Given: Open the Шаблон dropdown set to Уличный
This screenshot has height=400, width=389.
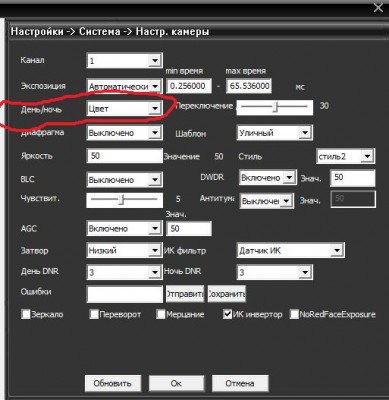Looking at the screenshot, I should coord(275,133).
